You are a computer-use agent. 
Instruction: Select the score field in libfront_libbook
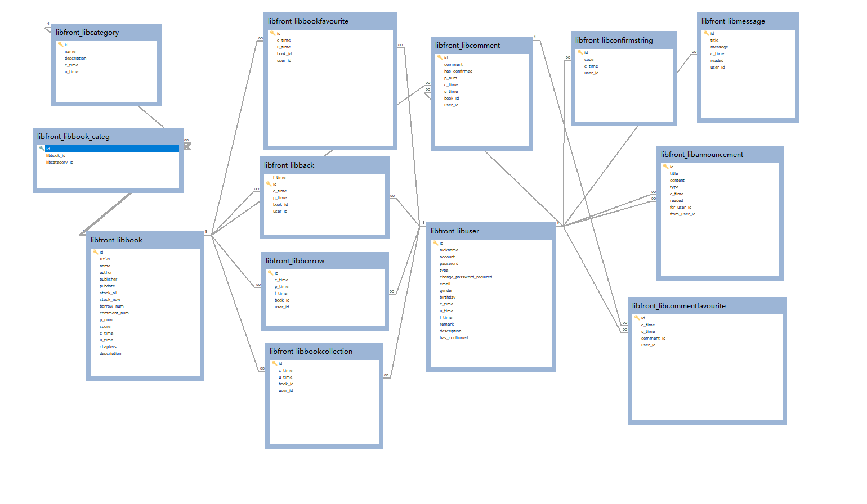[105, 327]
